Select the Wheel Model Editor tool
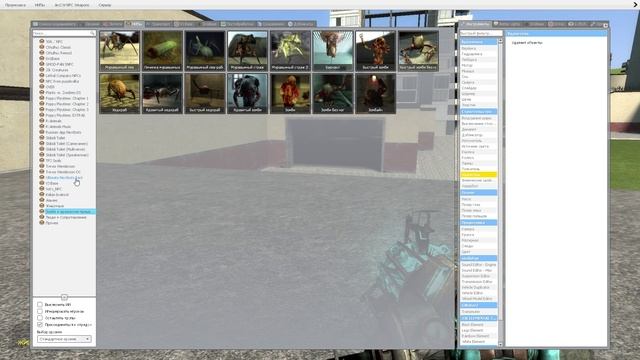The height and width of the screenshot is (360, 640). [478, 299]
